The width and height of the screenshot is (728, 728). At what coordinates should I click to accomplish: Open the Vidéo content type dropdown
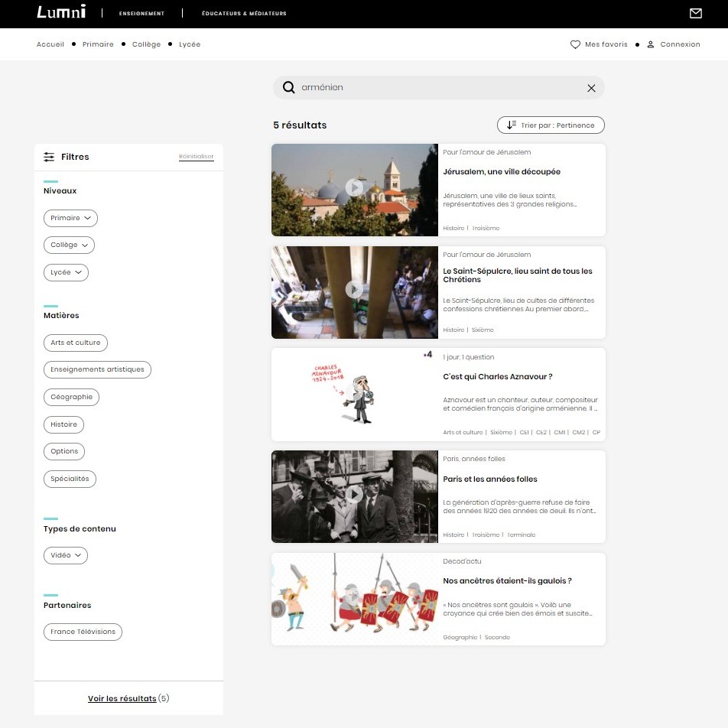66,555
